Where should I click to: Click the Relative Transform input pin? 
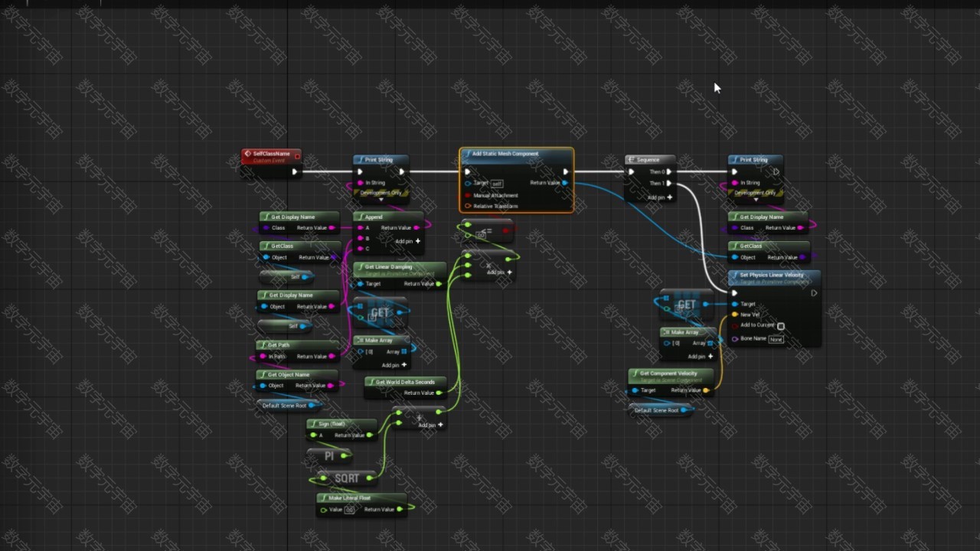pyautogui.click(x=468, y=206)
